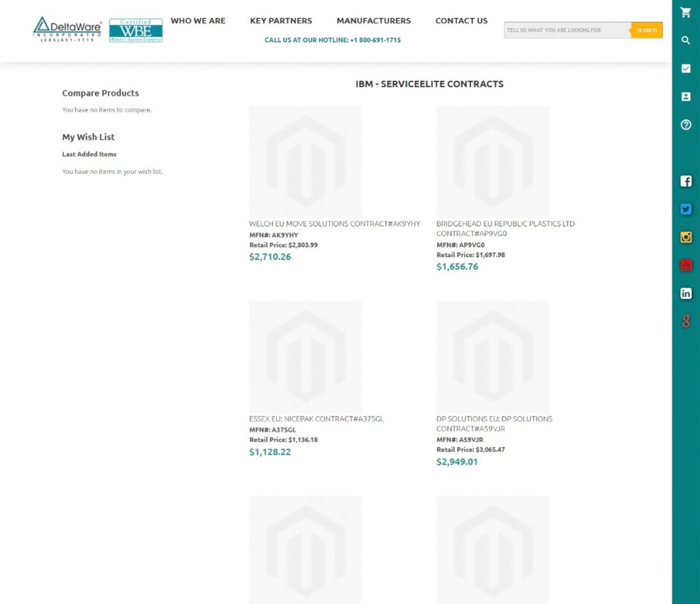Open the shopping cart icon
Viewport: 700px width, 604px height.
tap(686, 12)
